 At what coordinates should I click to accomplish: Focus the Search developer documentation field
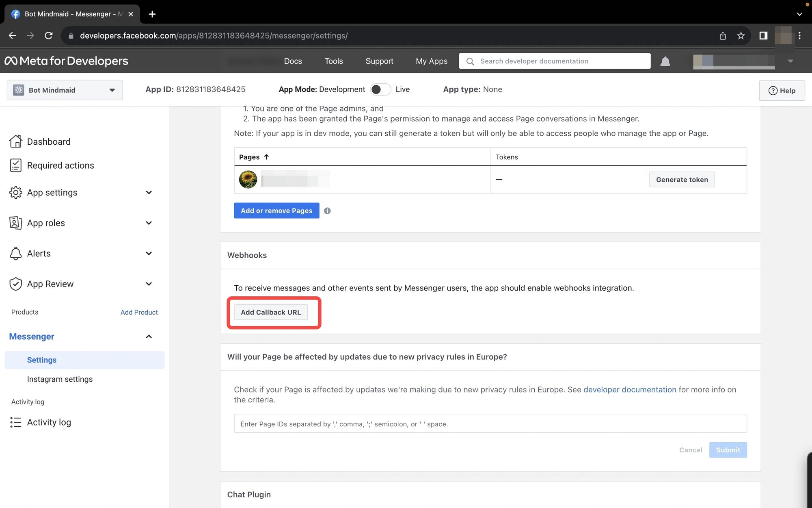pyautogui.click(x=555, y=61)
